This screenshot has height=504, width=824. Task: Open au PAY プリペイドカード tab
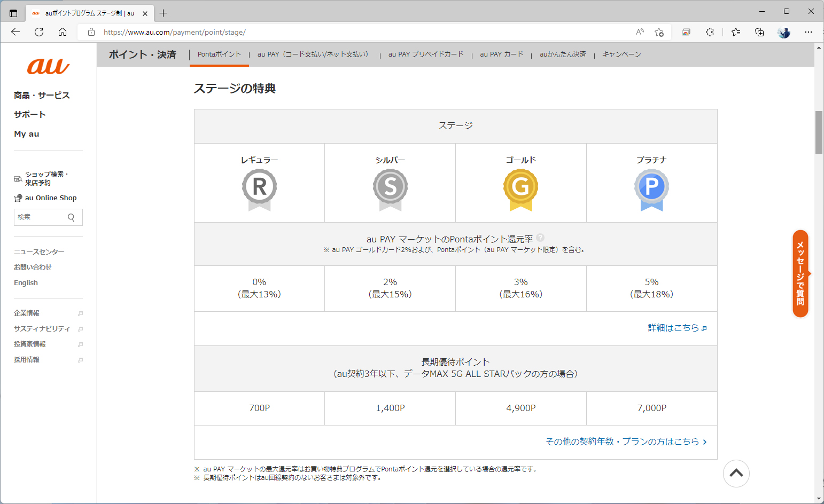pyautogui.click(x=426, y=54)
